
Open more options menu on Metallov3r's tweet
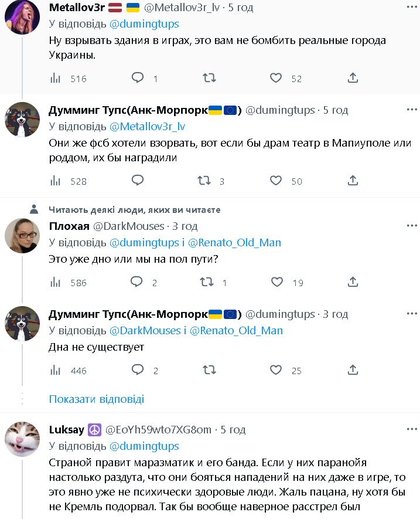pos(412,8)
